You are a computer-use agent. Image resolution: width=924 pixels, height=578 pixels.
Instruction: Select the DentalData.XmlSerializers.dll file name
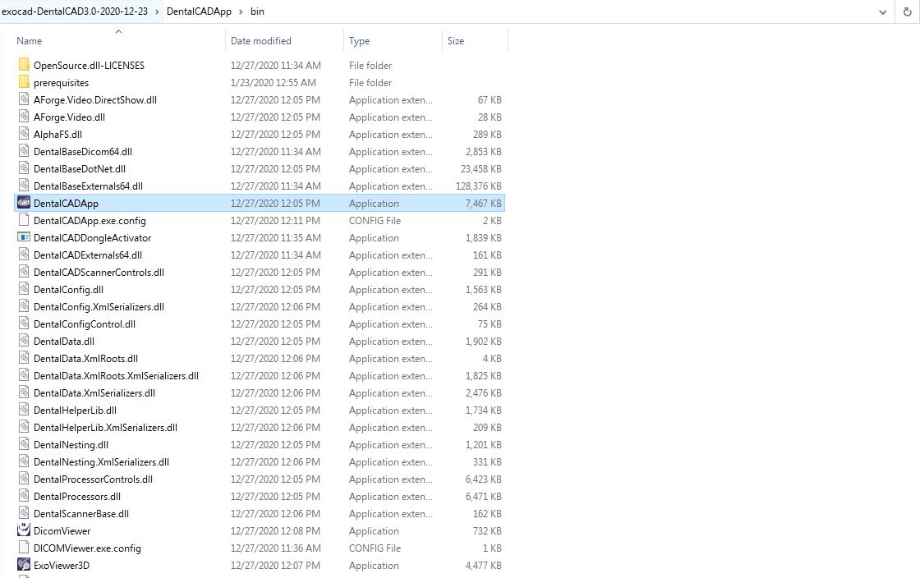point(94,393)
